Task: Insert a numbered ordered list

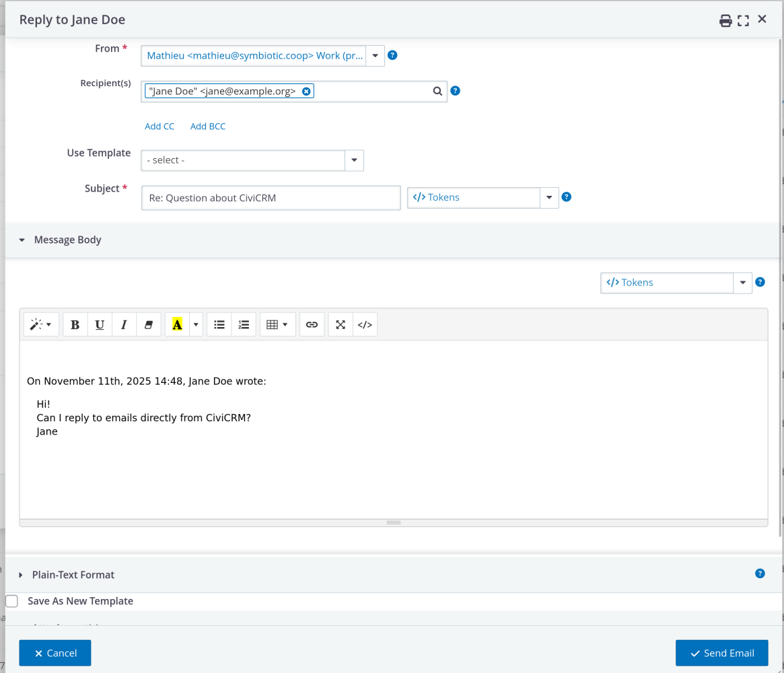Action: [x=244, y=324]
